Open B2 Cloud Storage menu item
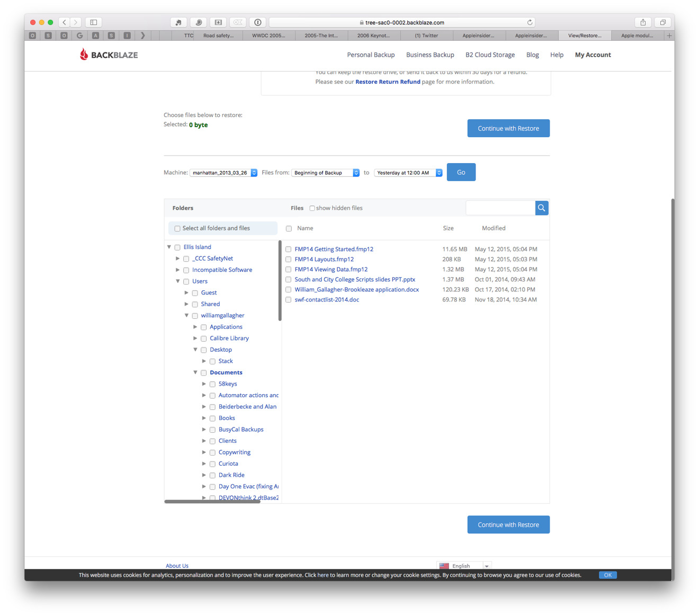699x616 pixels. (490, 55)
